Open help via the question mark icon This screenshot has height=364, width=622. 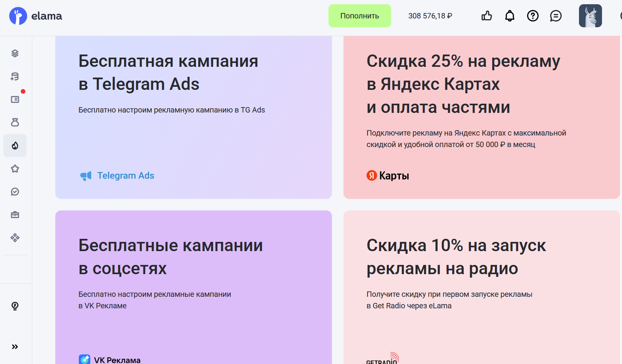click(x=532, y=15)
